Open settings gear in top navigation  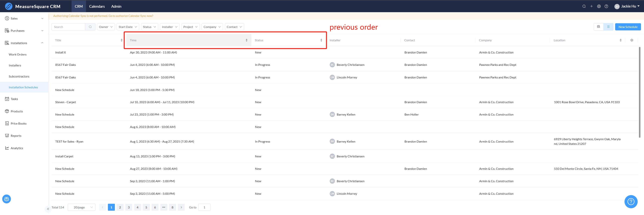coord(599,6)
